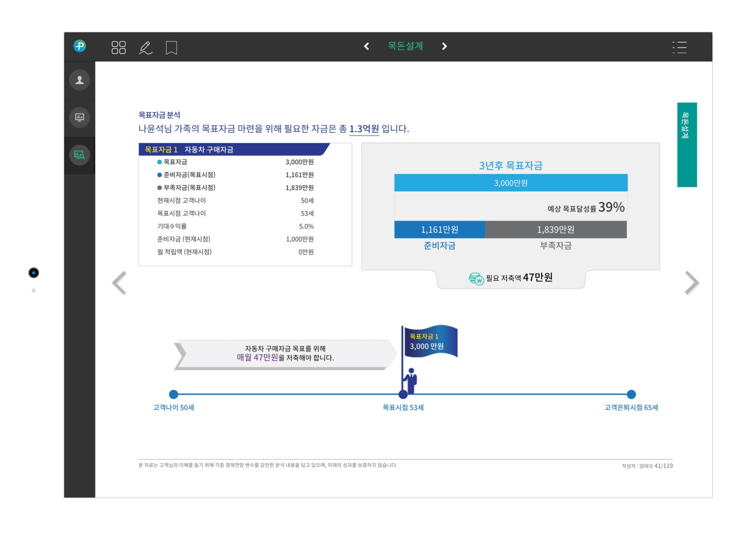Click the 목표자금 1 flag on timeline
This screenshot has width=756, height=538.
[x=430, y=342]
